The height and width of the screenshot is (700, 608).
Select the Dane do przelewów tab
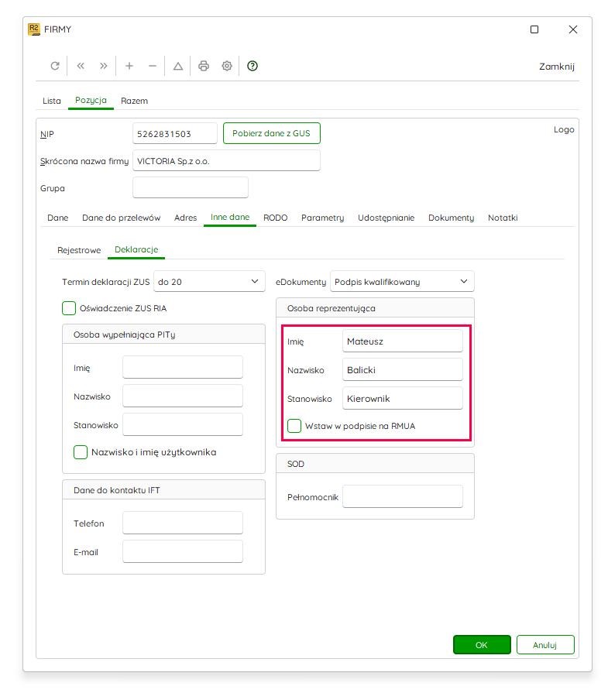(x=121, y=218)
